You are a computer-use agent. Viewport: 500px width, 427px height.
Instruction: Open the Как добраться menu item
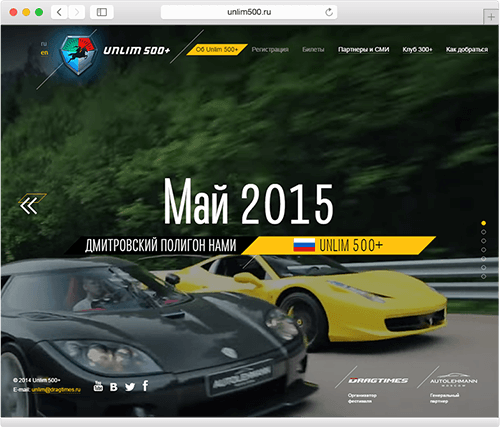[x=467, y=50]
